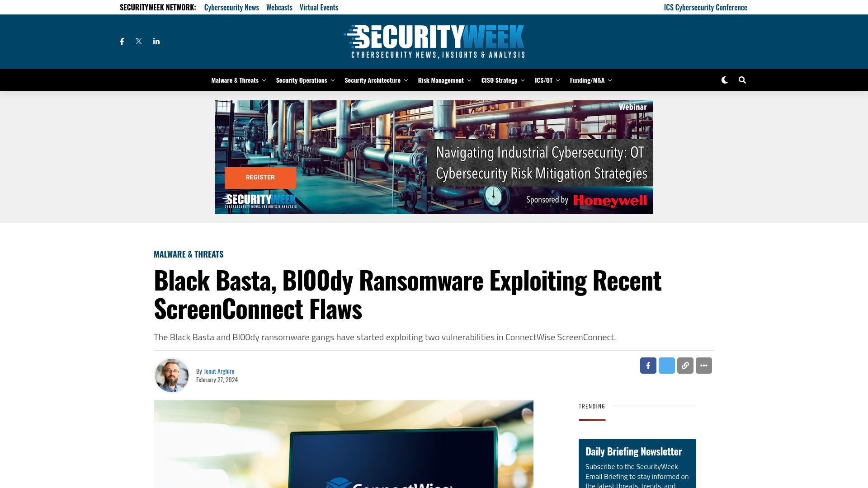Viewport: 868px width, 488px height.
Task: Click the Twitter/X navbar social icon
Action: [139, 41]
